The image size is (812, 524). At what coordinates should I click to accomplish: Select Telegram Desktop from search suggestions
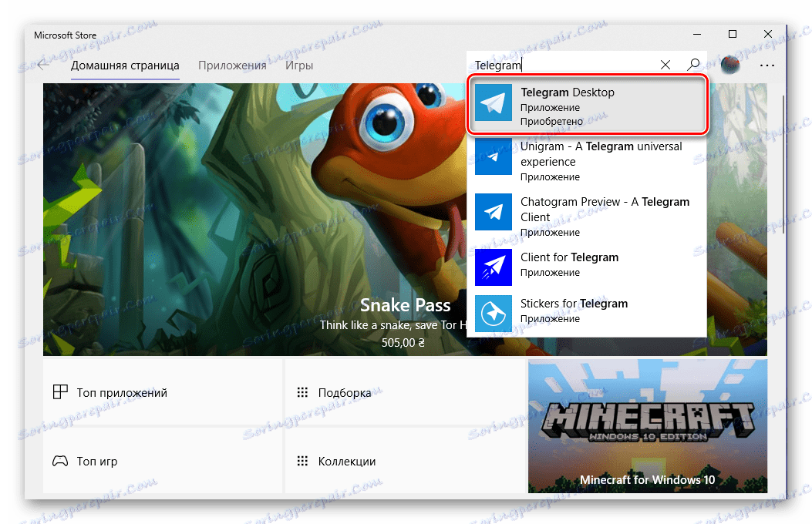click(588, 106)
